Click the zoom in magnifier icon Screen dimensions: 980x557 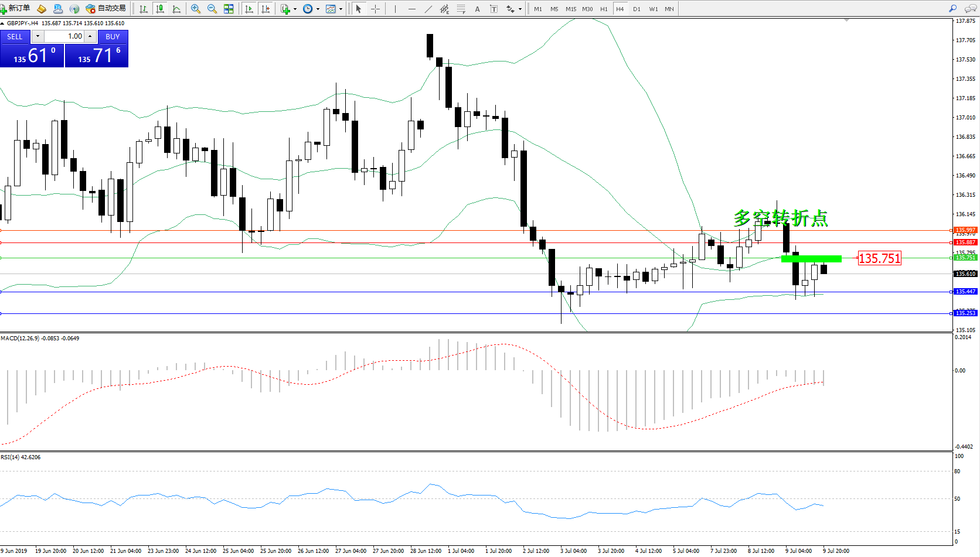coord(196,9)
